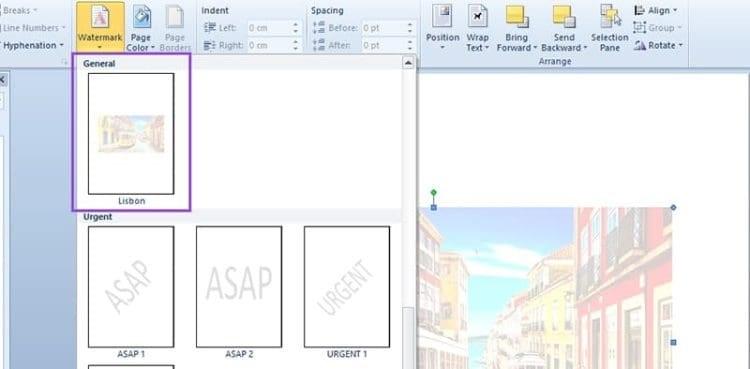Open the Watermark button menu
Viewport: 750px width, 369px height.
pos(100,27)
